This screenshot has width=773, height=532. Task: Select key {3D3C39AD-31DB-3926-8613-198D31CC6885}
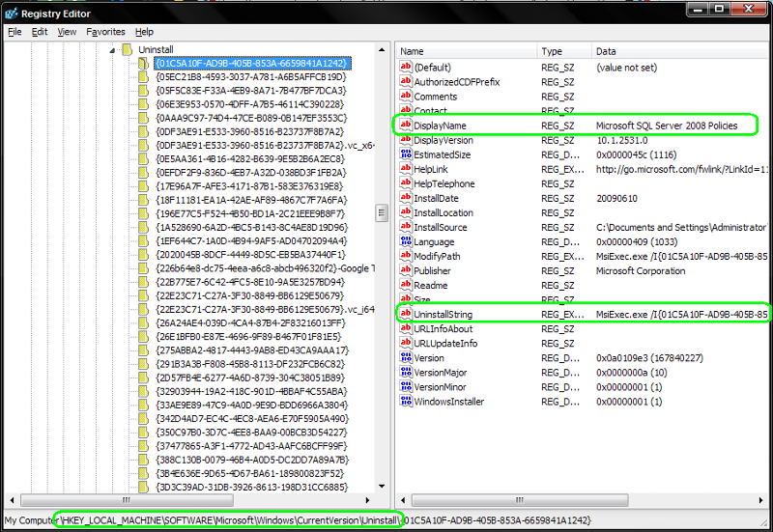click(x=252, y=488)
